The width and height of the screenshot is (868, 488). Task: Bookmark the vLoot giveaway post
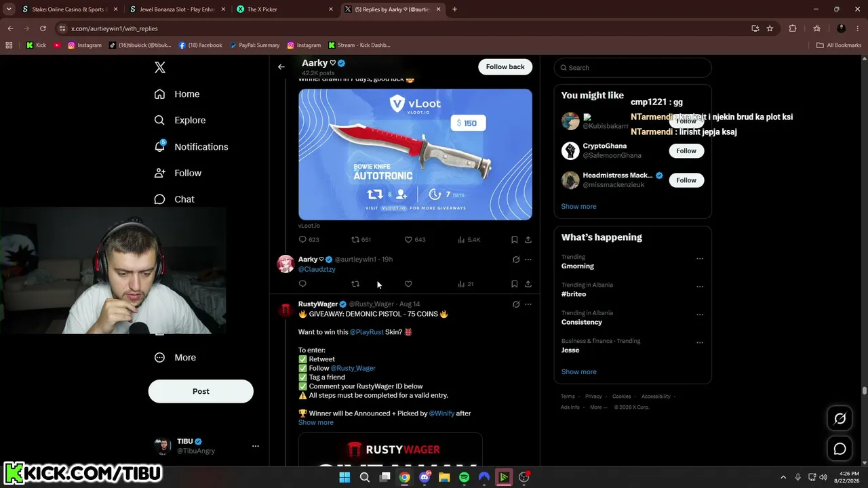[x=515, y=239]
